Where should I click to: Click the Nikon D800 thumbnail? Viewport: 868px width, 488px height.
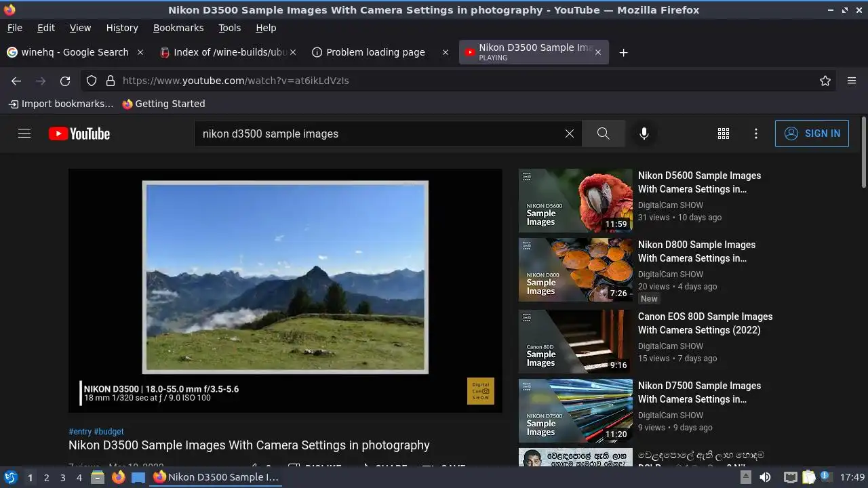point(576,270)
